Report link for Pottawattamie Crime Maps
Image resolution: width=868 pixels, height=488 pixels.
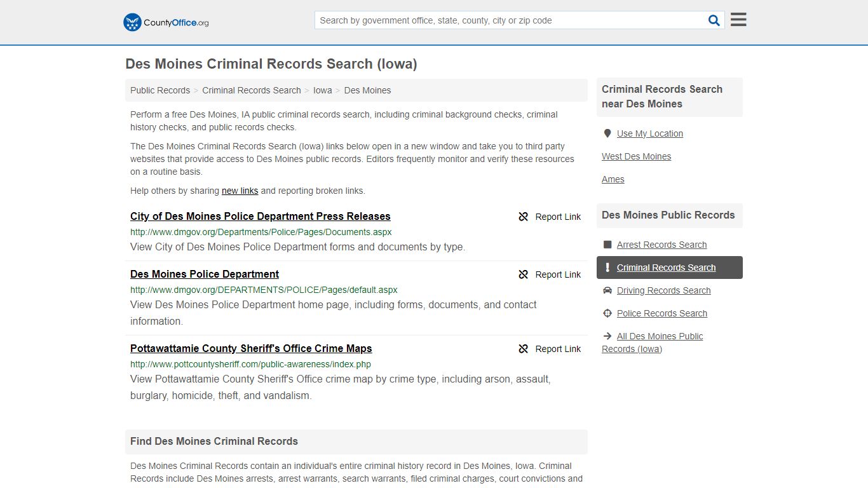click(x=558, y=349)
